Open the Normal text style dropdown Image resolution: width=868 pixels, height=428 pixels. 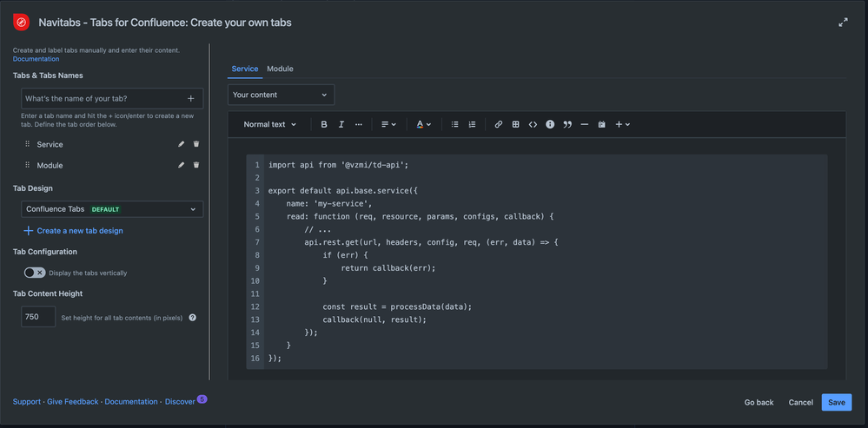click(270, 124)
